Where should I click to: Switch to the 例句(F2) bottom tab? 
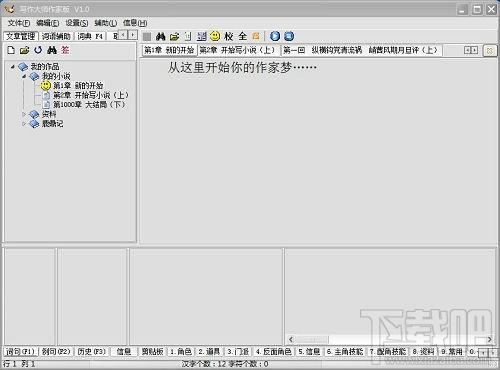(56, 352)
